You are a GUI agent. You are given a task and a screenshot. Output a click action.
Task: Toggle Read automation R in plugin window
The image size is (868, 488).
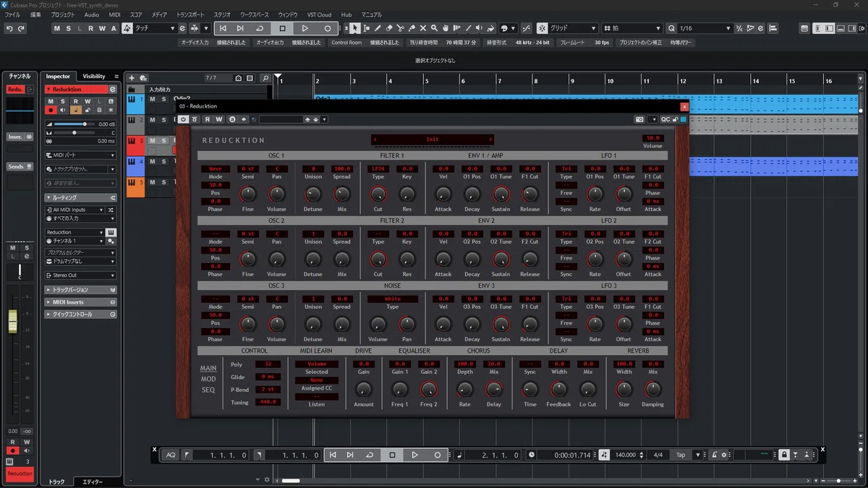[x=207, y=119]
